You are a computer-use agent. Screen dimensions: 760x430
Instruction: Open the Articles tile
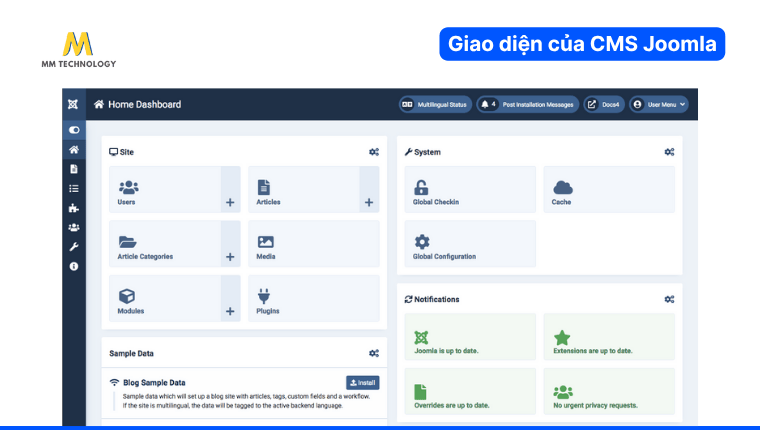coord(304,190)
